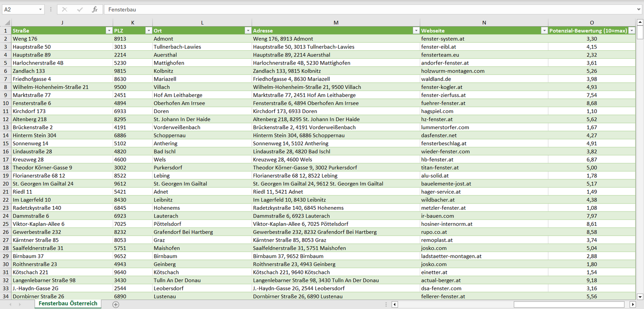Open the Straße column filter dropdown
644x309 pixels.
click(109, 31)
